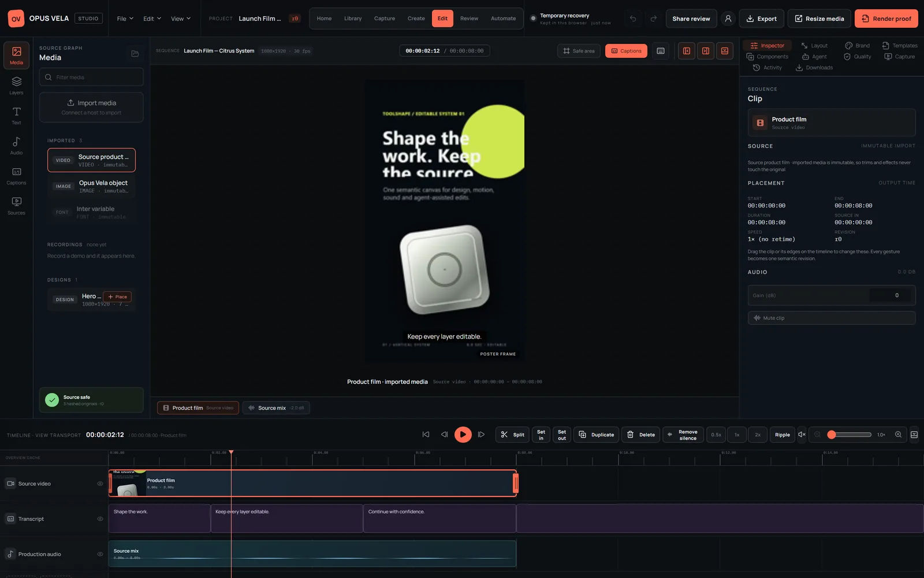924x578 pixels.
Task: Click the keyboard shortcuts icon
Action: pos(661,51)
